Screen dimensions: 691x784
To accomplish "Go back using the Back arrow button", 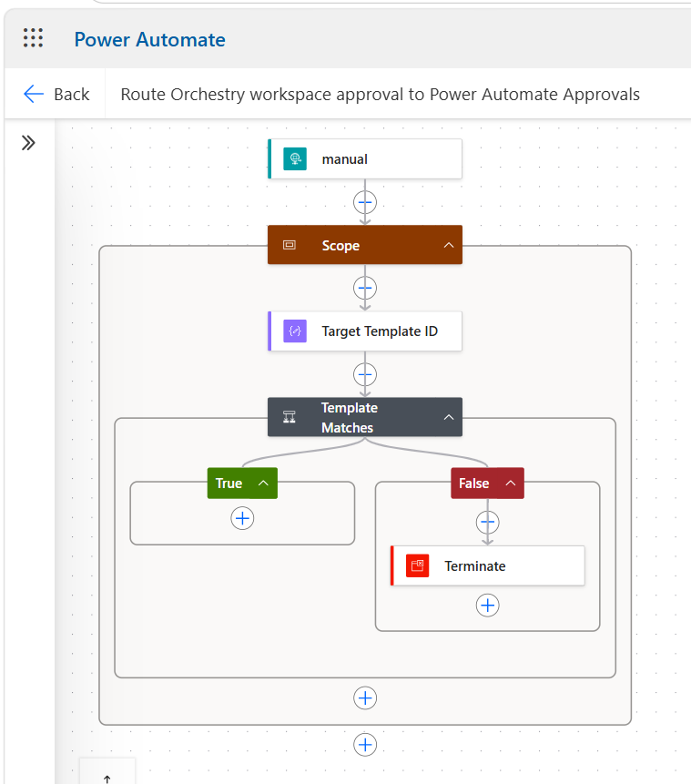I will pos(56,94).
